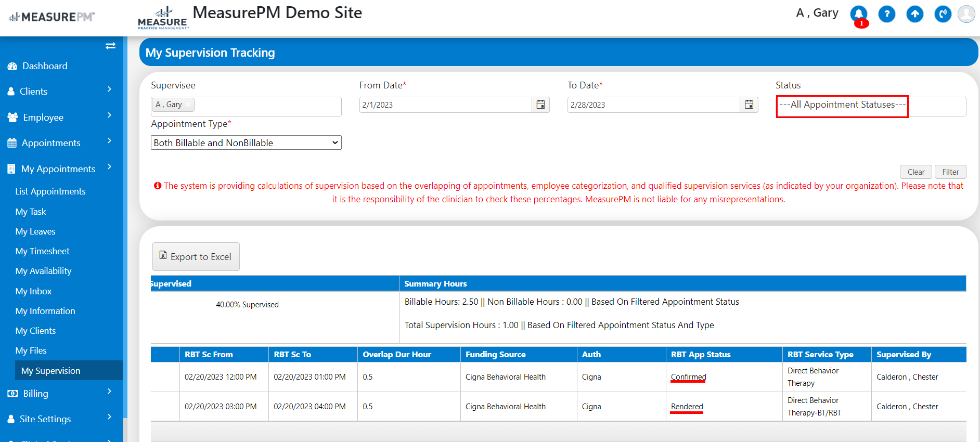This screenshot has height=442, width=980.
Task: Click the Supervised By column header
Action: point(919,354)
